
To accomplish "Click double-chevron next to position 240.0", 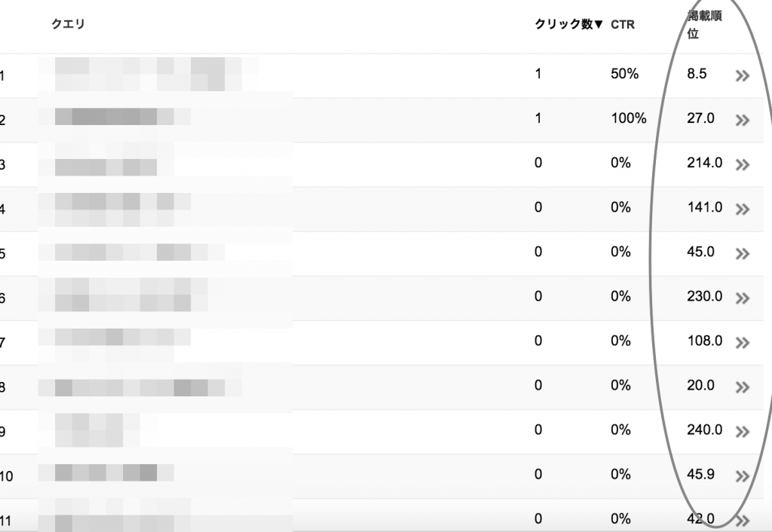I will [x=743, y=432].
